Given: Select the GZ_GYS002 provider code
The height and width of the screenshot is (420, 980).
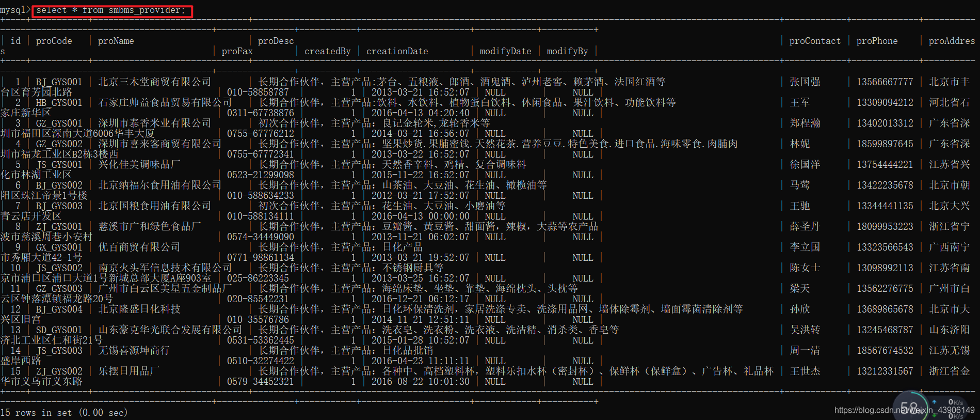Looking at the screenshot, I should (x=59, y=144).
